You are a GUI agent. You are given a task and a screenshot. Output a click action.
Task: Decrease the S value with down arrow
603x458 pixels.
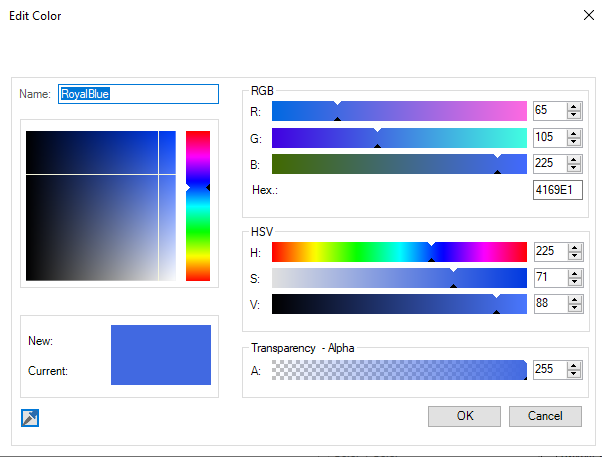[575, 282]
